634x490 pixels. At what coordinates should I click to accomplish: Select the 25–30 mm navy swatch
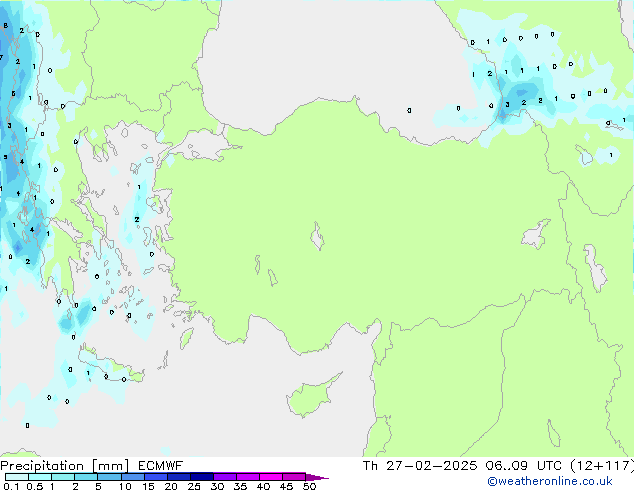point(202,477)
